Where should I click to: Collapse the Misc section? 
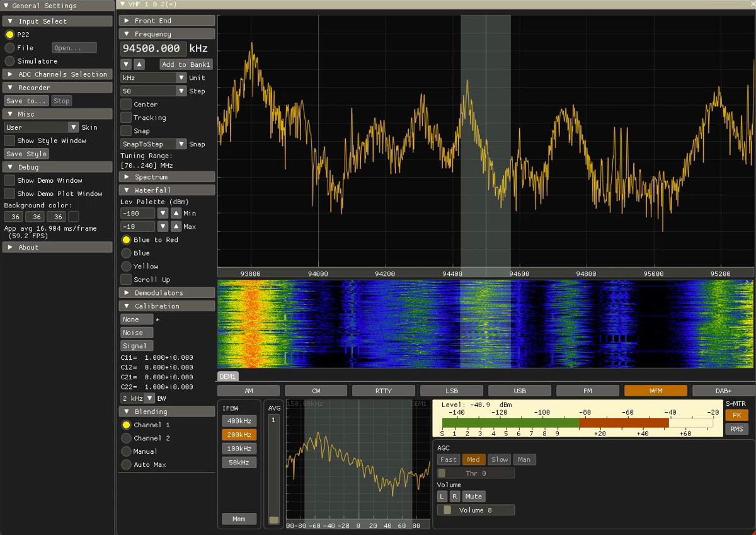pos(57,114)
